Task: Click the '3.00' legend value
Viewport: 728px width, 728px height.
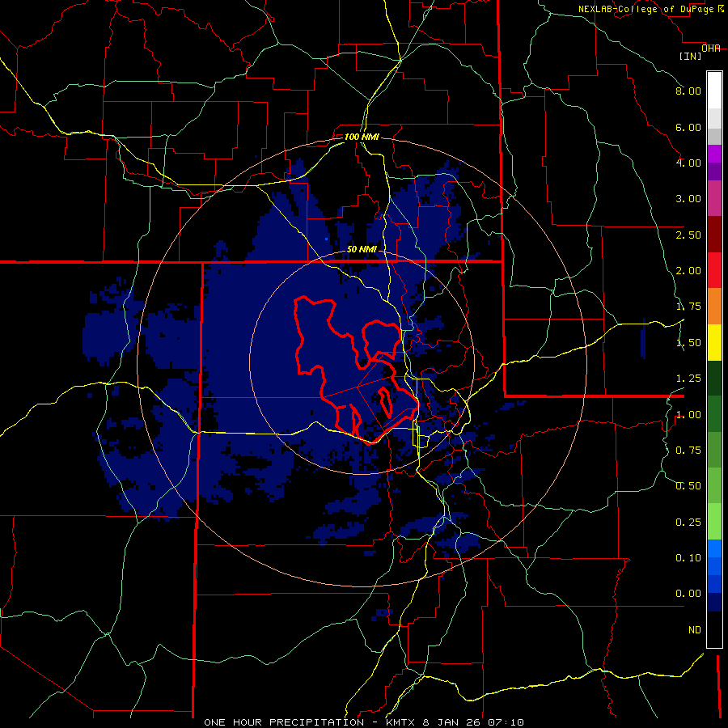Action: tap(688, 199)
